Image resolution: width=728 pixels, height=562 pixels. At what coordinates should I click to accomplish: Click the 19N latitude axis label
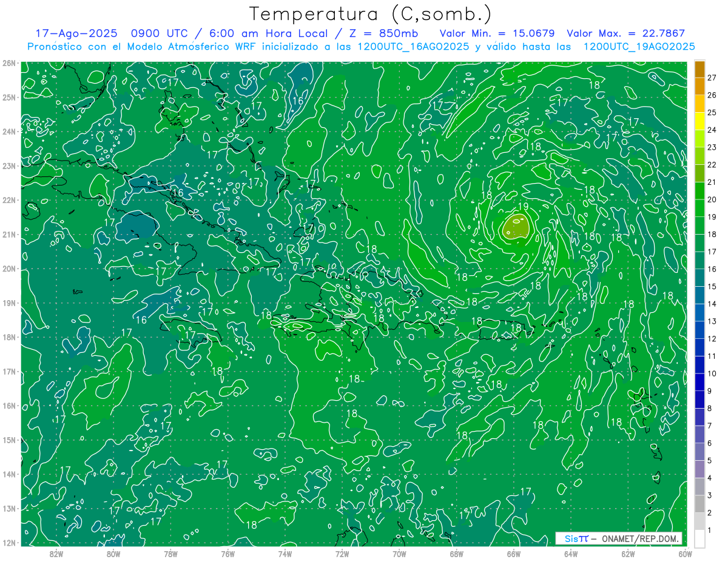pos(8,303)
